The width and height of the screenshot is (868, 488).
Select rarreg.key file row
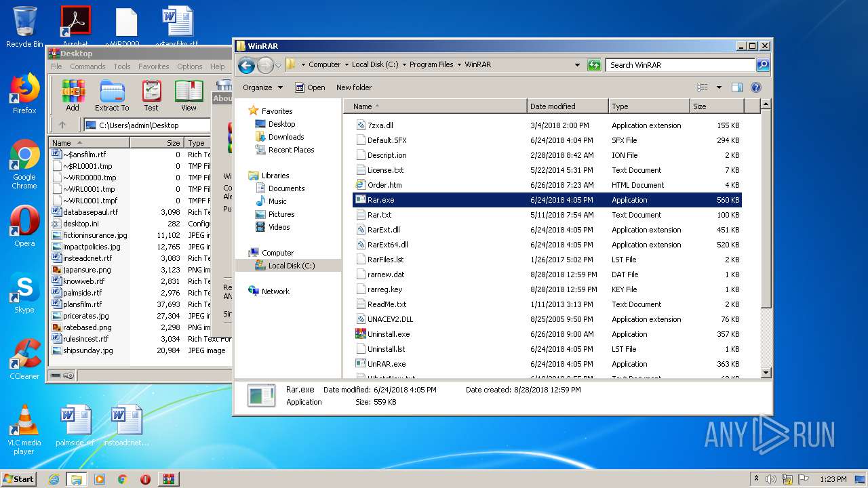click(x=547, y=289)
